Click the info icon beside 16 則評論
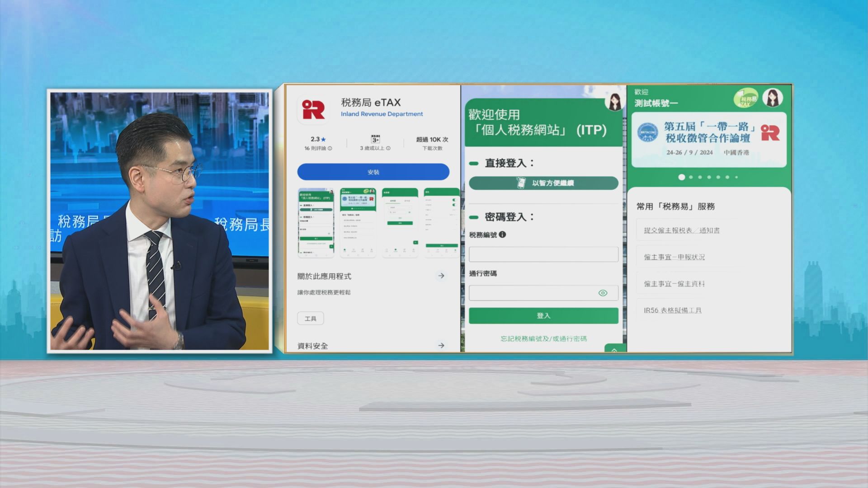This screenshot has width=868, height=488. (x=330, y=148)
